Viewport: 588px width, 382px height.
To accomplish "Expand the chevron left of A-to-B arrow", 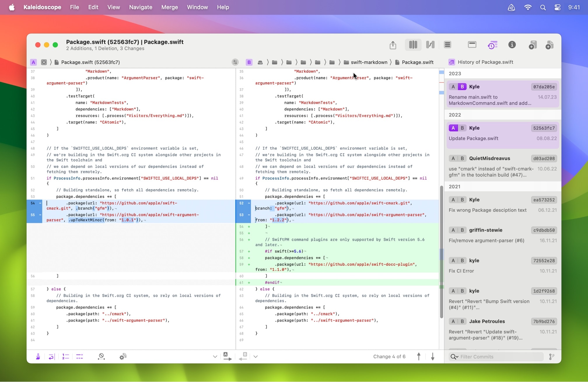I will click(215, 357).
